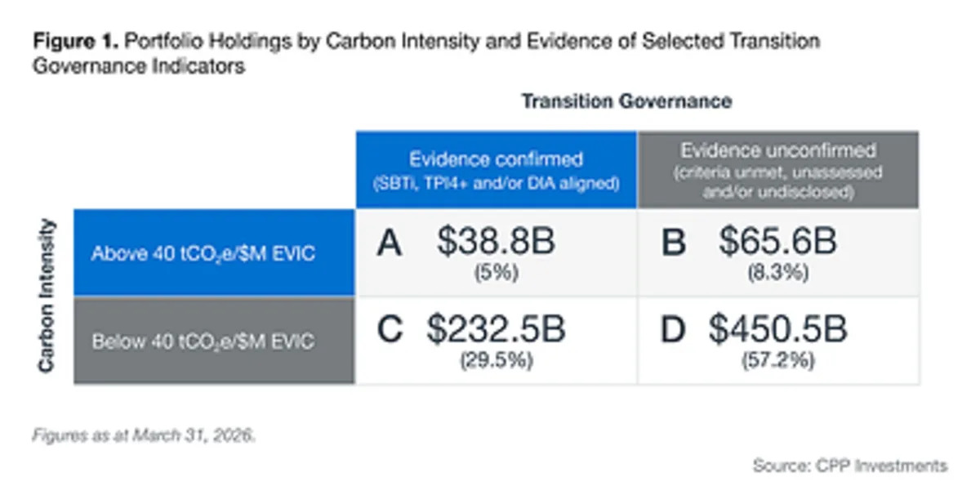This screenshot has width=980, height=504.
Task: Select the Above 40 tCO2e/$M EVIC row label
Action: [x=214, y=252]
